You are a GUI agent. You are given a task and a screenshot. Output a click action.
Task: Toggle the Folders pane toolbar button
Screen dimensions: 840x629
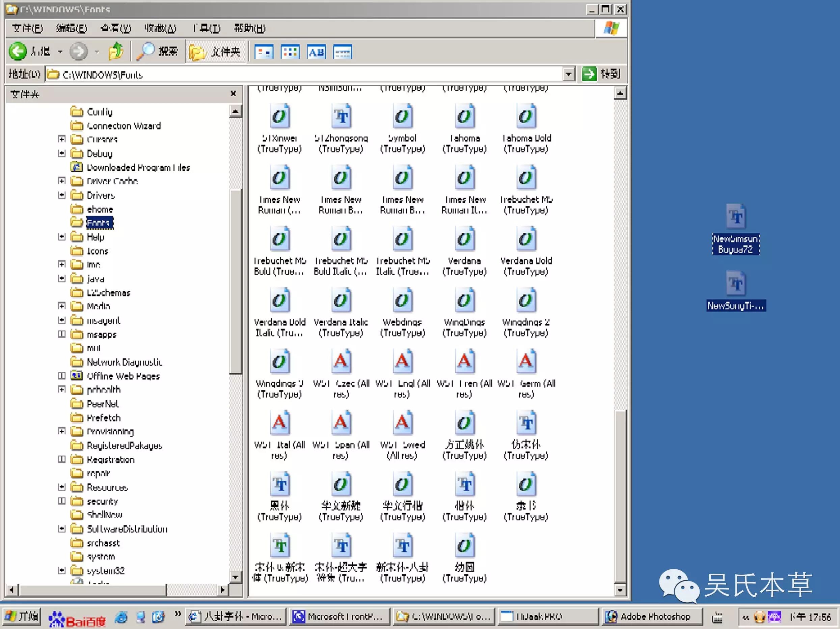[x=215, y=52]
